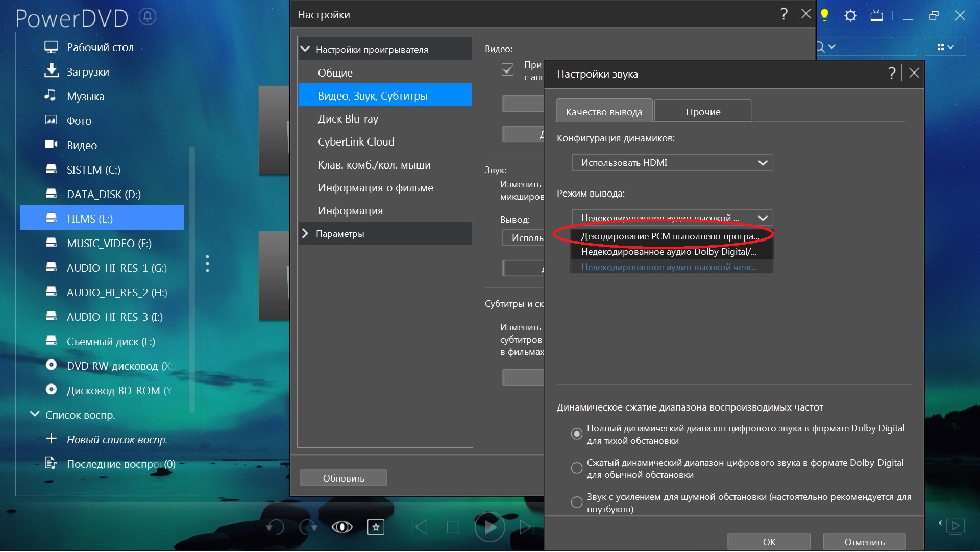This screenshot has width=980, height=552.
Task: Click the DVD RW дисковод disc icon
Action: tap(51, 365)
